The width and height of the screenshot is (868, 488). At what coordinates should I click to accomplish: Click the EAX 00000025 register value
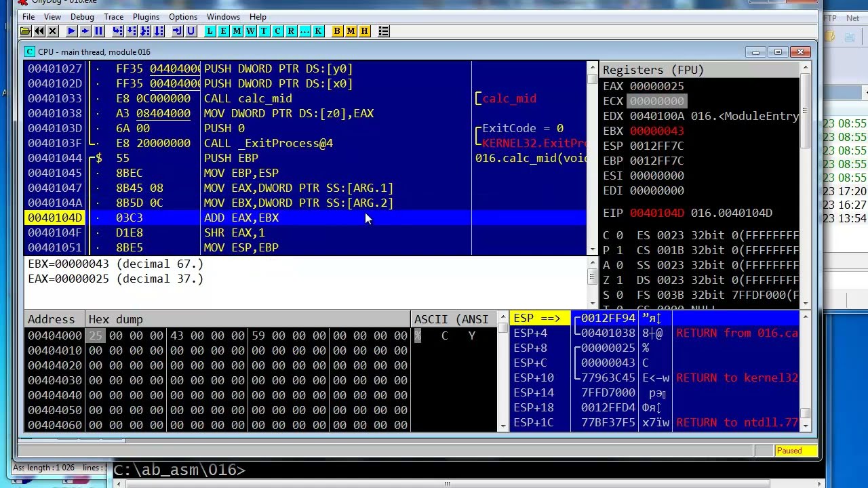click(x=656, y=86)
